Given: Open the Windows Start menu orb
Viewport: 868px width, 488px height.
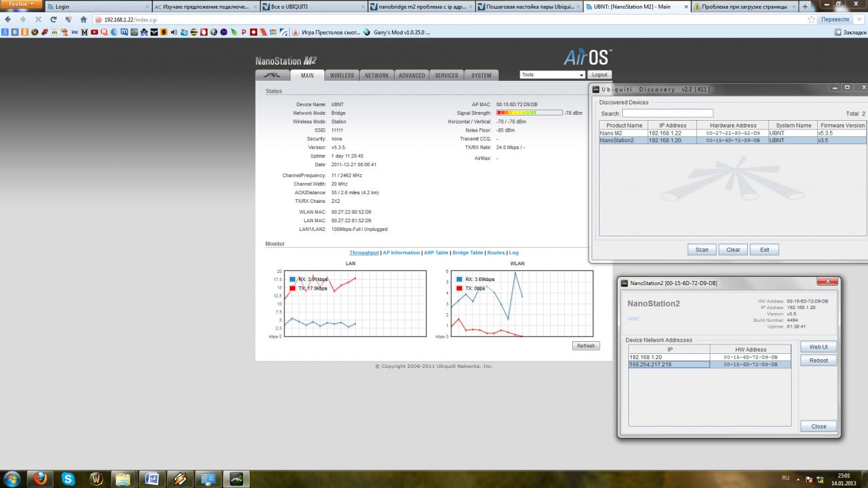Looking at the screenshot, I should pyautogui.click(x=12, y=479).
